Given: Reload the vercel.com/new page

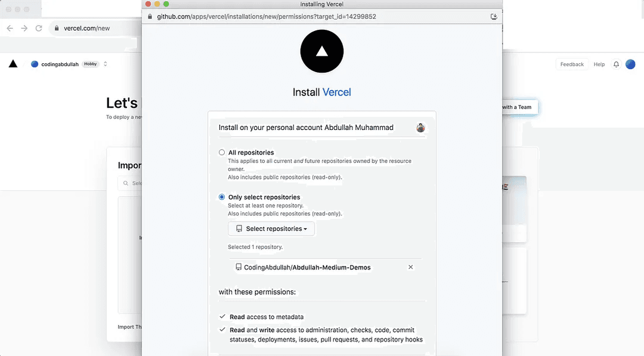Looking at the screenshot, I should [x=39, y=28].
